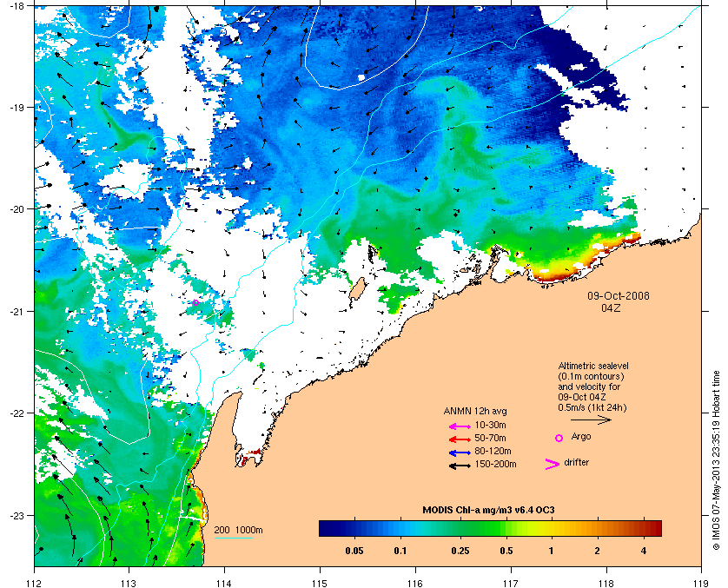728x588 pixels.
Task: Click the longitude axis label 114
Action: (224, 584)
